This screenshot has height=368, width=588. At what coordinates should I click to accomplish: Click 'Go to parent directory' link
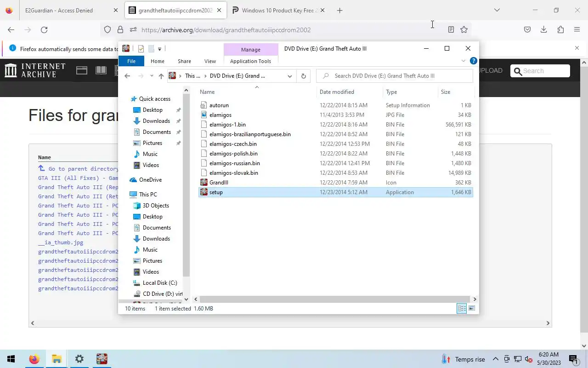[x=84, y=169]
